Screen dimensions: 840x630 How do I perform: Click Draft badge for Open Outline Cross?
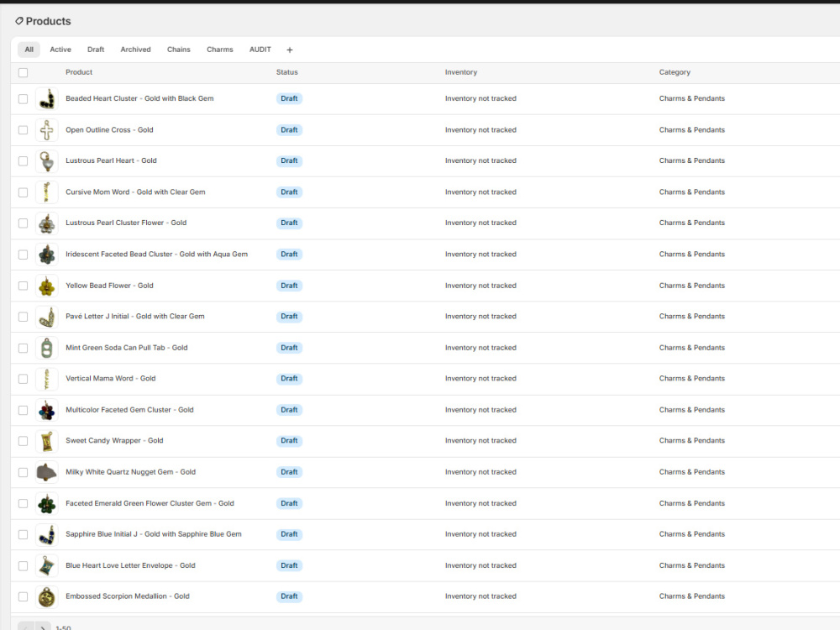click(289, 130)
